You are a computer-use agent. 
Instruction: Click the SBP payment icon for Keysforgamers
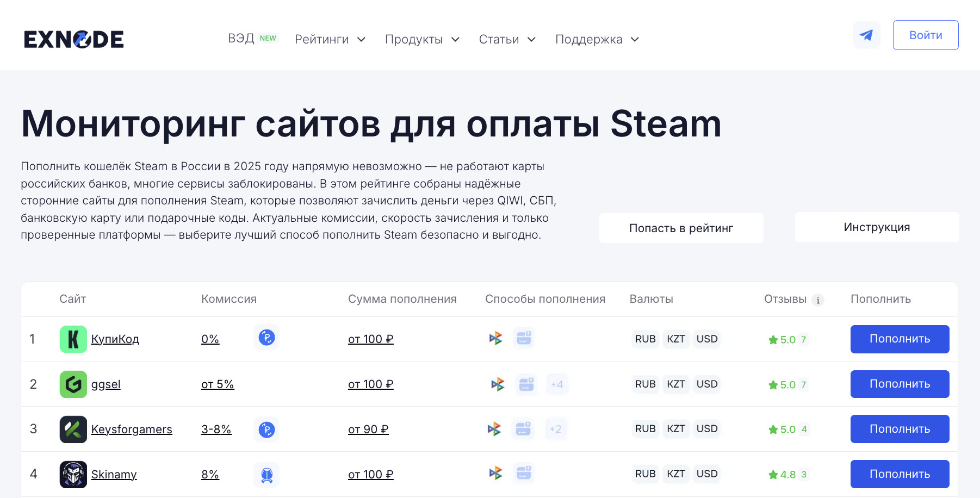(x=494, y=429)
